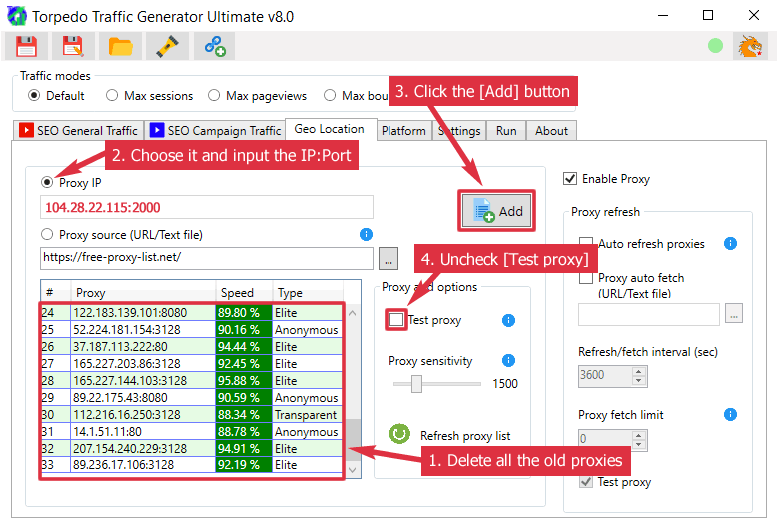Click browse button under Proxy auto fetch
The image size is (778, 532).
(x=734, y=314)
